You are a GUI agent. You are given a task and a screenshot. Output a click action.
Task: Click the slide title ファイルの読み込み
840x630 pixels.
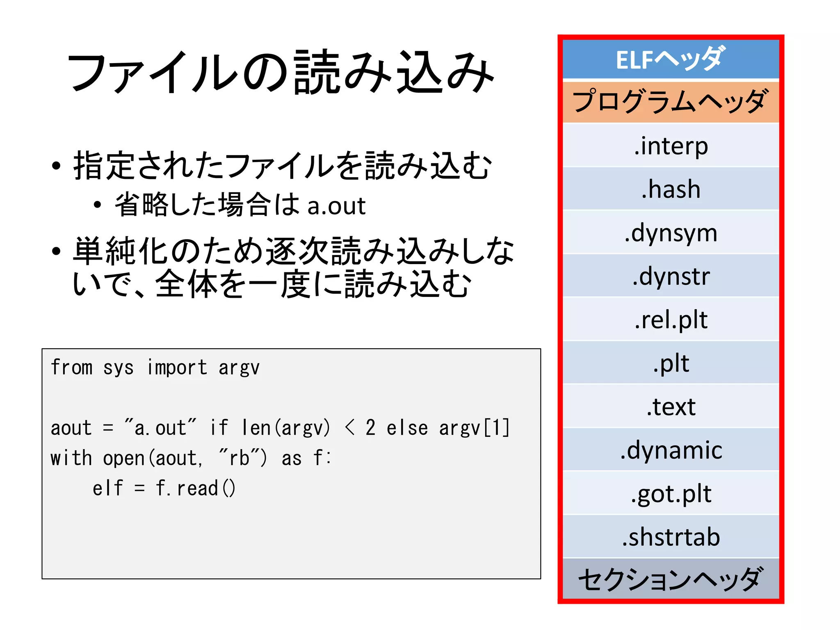281,73
